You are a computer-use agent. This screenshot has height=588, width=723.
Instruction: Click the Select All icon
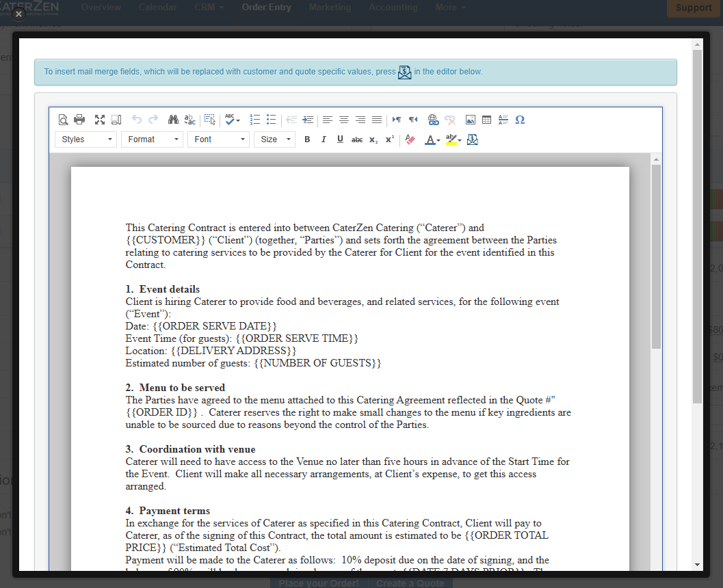(x=210, y=120)
